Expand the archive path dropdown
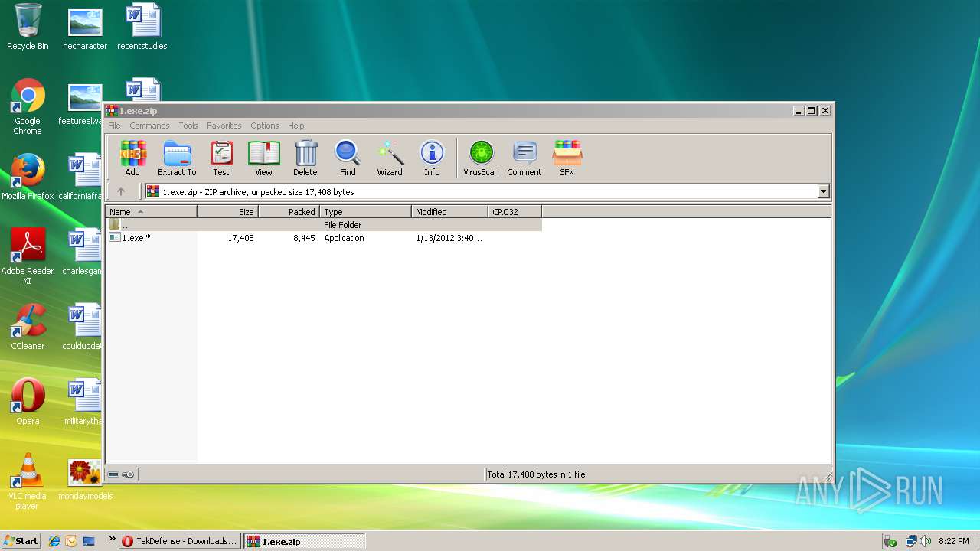The image size is (980, 551). 824,192
